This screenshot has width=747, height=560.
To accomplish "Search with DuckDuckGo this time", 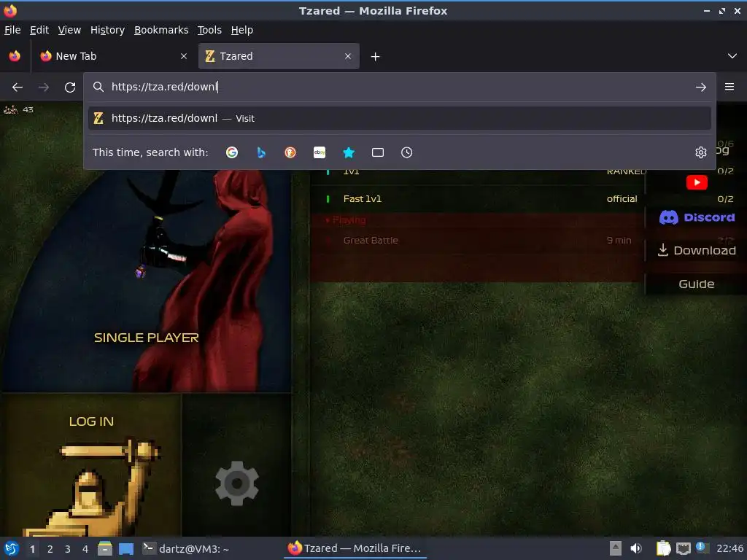I will (290, 152).
